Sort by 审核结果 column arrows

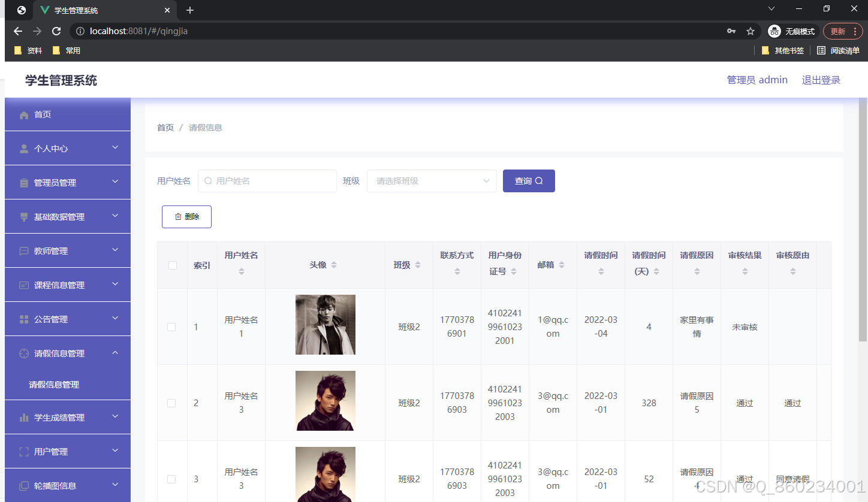(745, 271)
